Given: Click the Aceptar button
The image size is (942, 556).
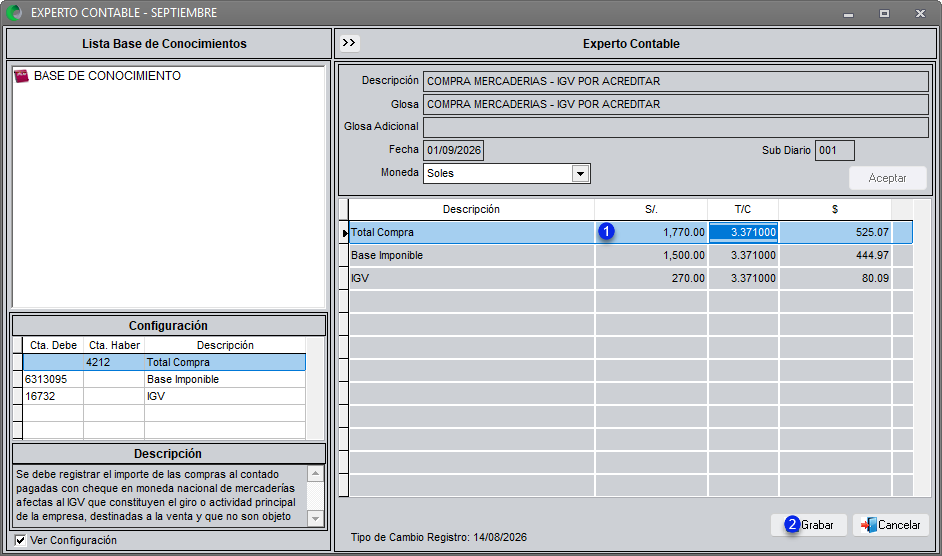Looking at the screenshot, I should point(887,178).
